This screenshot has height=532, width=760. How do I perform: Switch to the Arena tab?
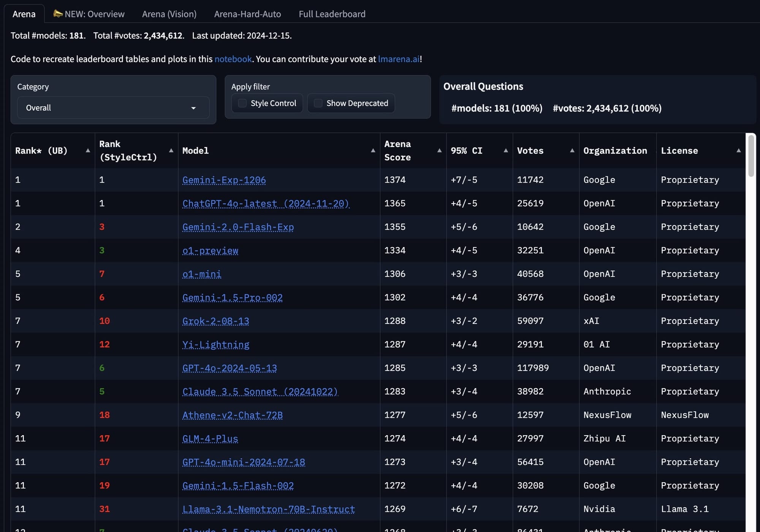coord(24,14)
